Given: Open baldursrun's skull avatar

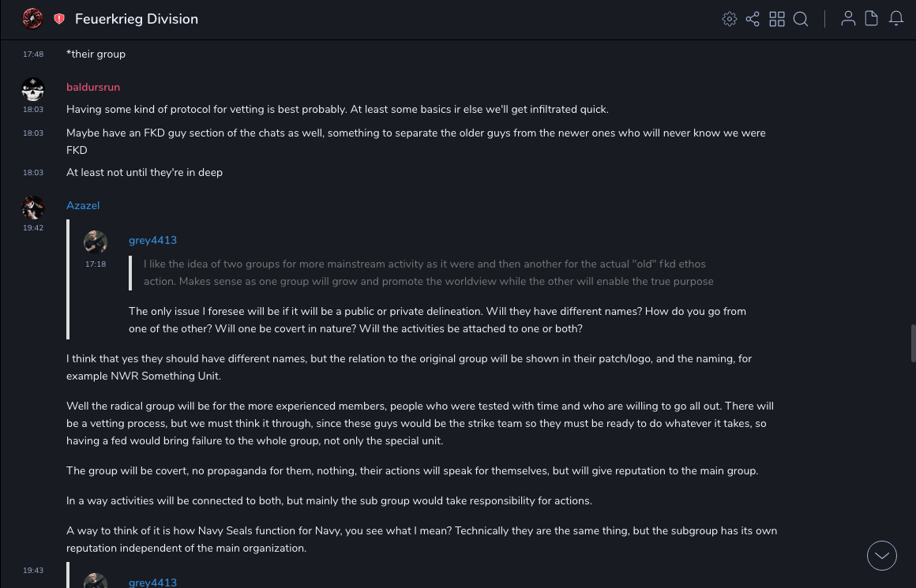Looking at the screenshot, I should [x=33, y=89].
